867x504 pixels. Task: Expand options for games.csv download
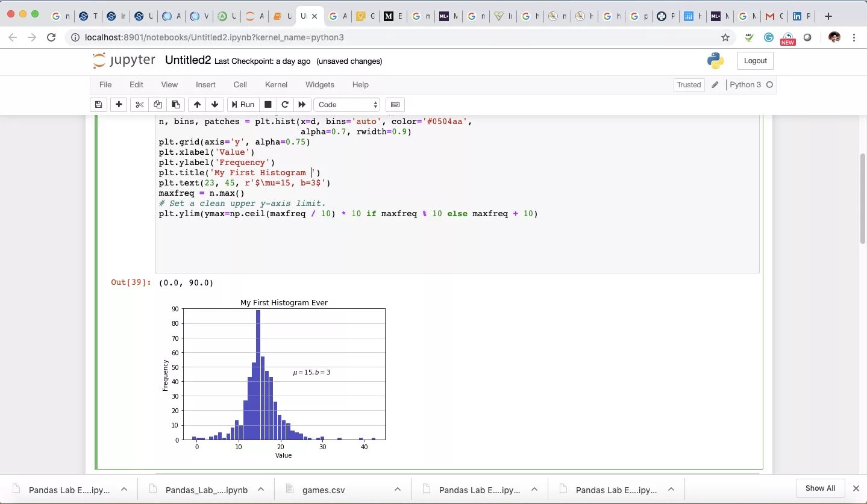coord(398,490)
